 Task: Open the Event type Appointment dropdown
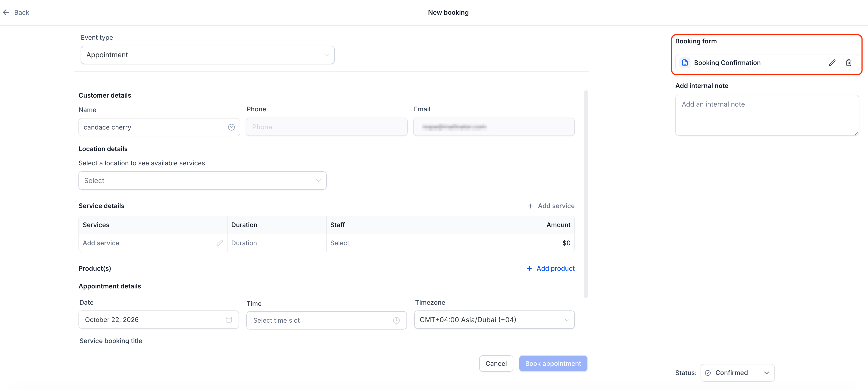pyautogui.click(x=208, y=55)
